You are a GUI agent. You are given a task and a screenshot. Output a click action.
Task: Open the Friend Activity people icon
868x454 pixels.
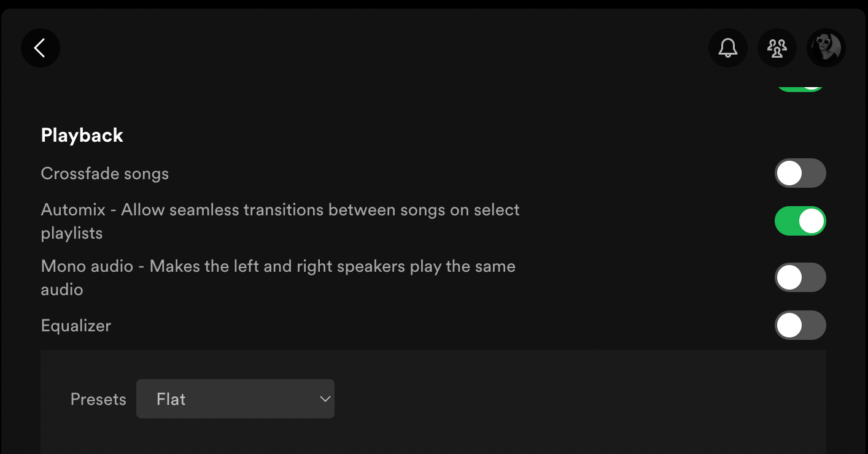(777, 48)
